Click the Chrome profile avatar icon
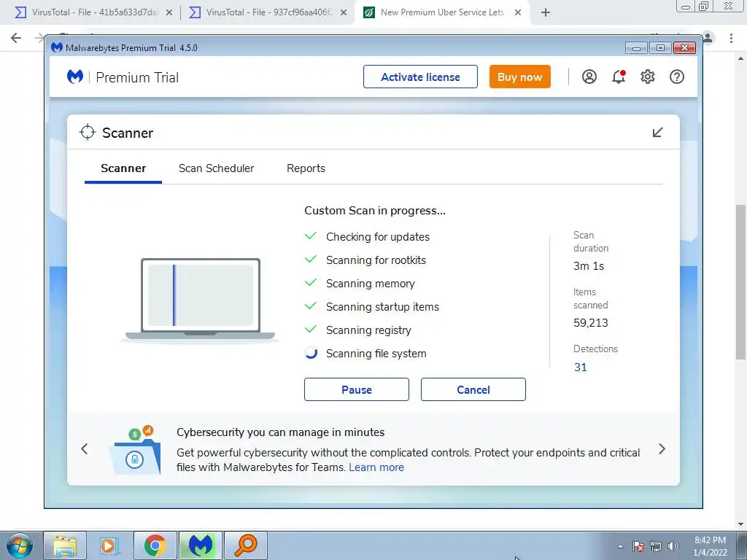Screen dimensions: 747x560 coord(708,38)
